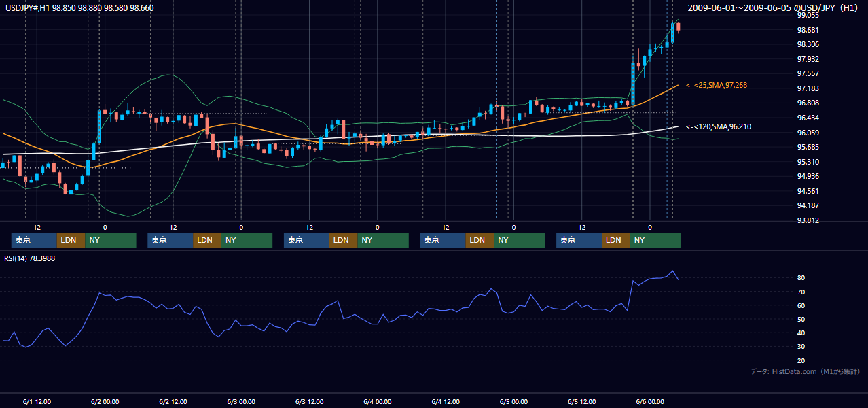
Task: Click the last red candle at chart's right edge
Action: click(x=678, y=27)
